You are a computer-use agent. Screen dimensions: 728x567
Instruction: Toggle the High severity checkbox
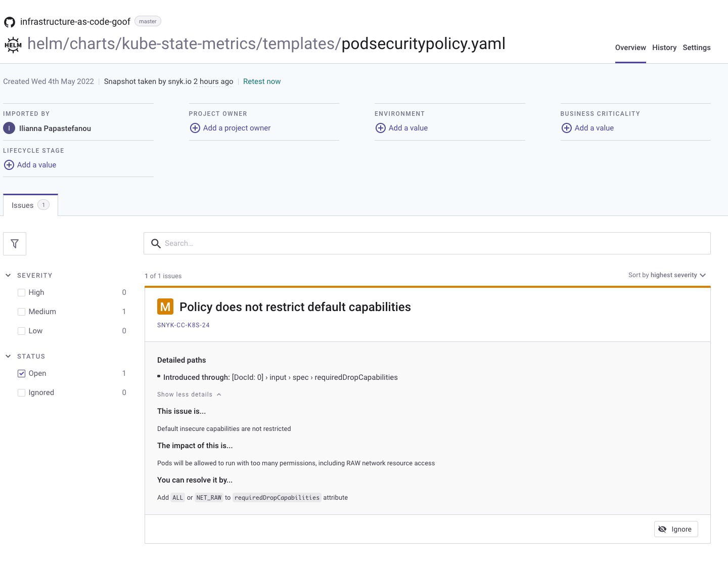tap(21, 292)
